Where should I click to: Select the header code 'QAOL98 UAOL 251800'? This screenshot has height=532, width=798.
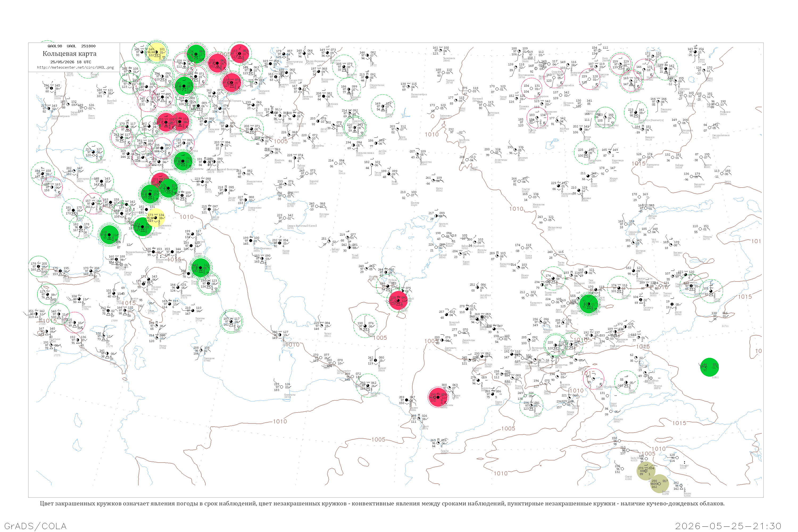(x=72, y=46)
